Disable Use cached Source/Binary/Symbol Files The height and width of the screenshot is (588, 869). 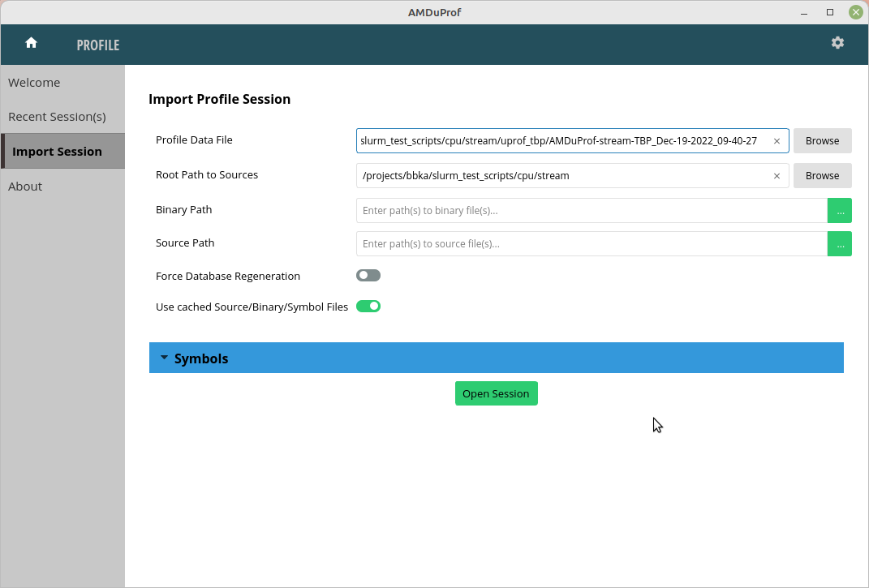(368, 306)
